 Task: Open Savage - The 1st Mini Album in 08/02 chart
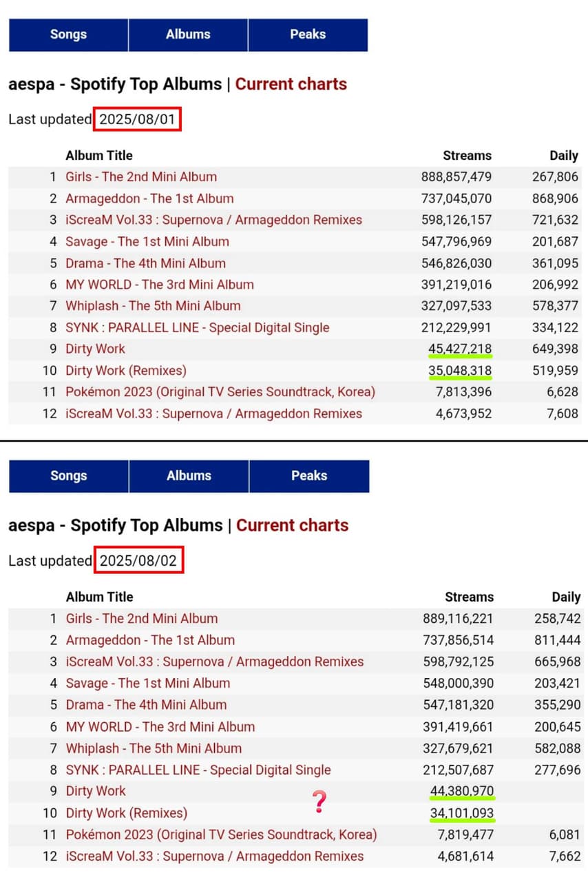(x=148, y=684)
